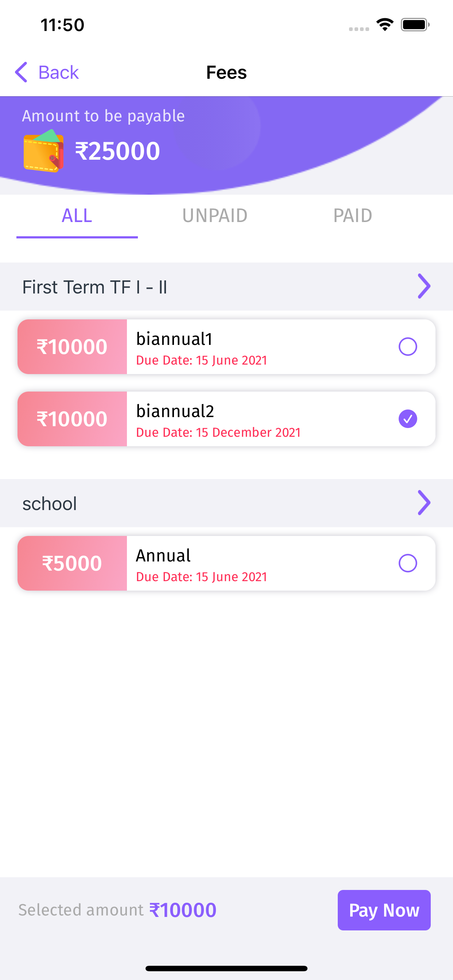Image resolution: width=453 pixels, height=980 pixels.
Task: Tap the Wi-Fi status icon
Action: (385, 25)
